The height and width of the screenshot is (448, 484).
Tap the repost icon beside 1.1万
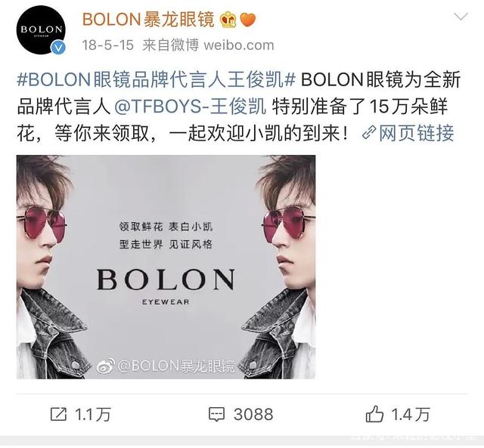[58, 414]
